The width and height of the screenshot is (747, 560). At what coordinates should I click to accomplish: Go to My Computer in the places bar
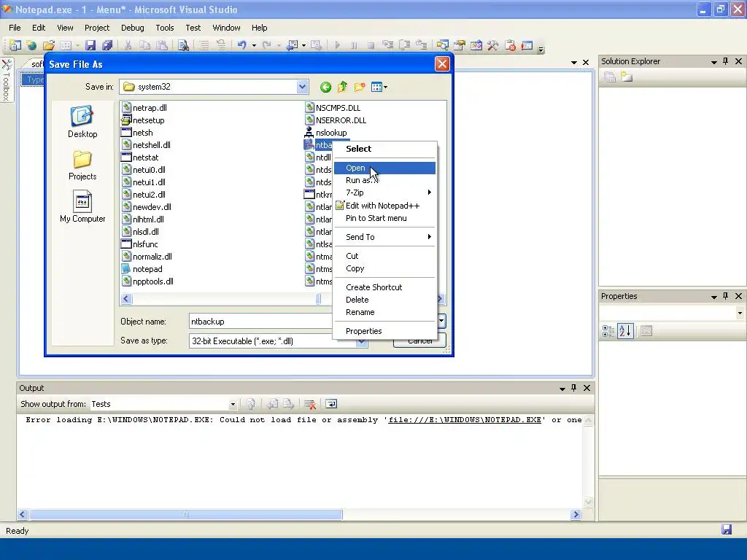tap(82, 206)
